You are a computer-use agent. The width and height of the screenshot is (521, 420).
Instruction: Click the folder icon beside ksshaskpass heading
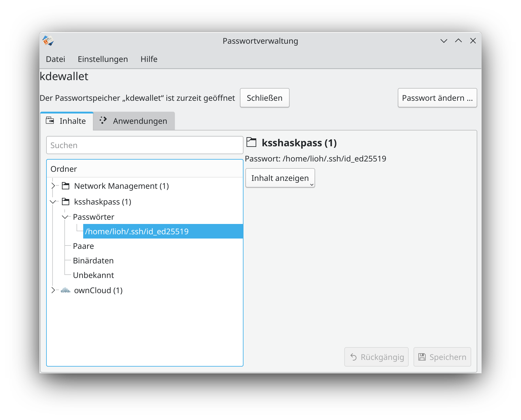pyautogui.click(x=251, y=142)
